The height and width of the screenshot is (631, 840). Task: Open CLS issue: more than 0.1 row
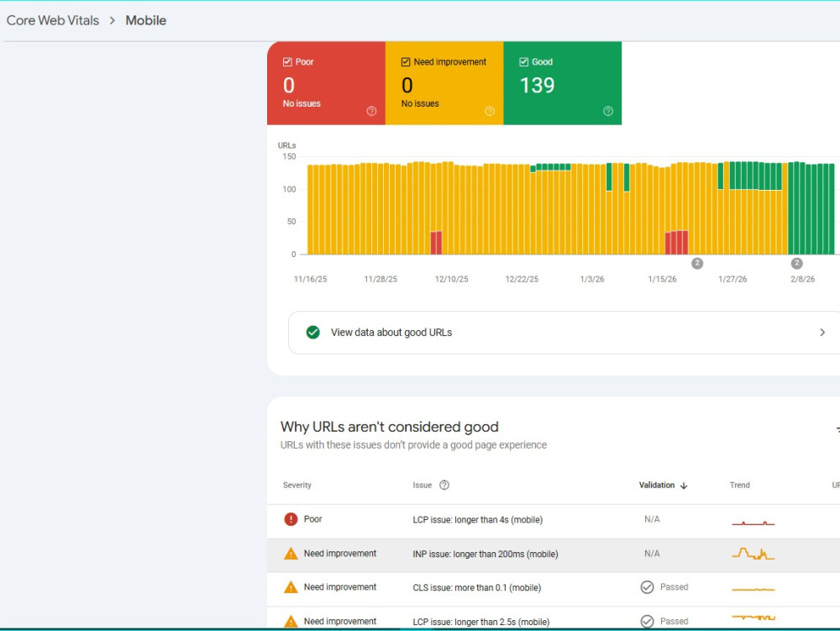tap(554, 588)
